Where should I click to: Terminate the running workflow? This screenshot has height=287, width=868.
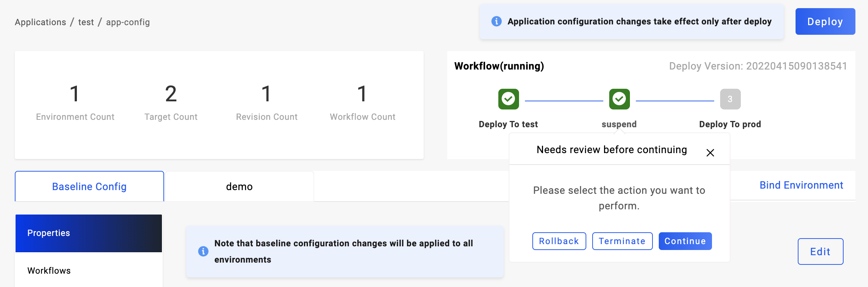pyautogui.click(x=622, y=241)
